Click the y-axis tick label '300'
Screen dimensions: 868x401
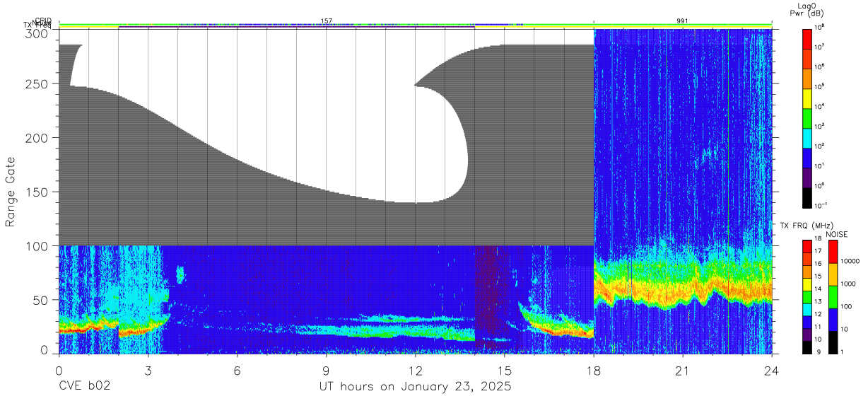tap(38, 33)
